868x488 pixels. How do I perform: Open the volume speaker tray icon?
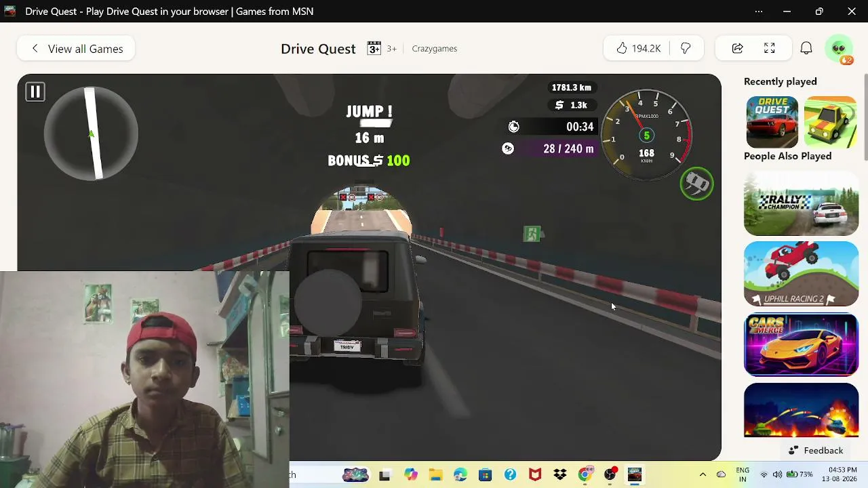pyautogui.click(x=777, y=474)
